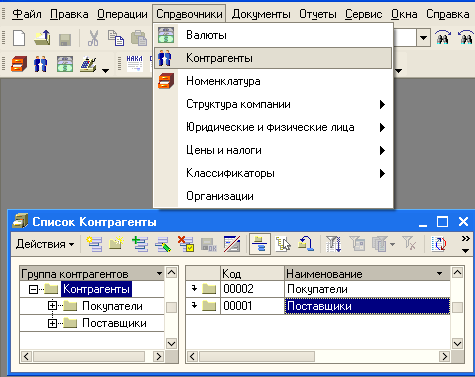Image resolution: width=475 pixels, height=377 pixels.
Task: Open Структура компании submenu
Action: pos(273,104)
